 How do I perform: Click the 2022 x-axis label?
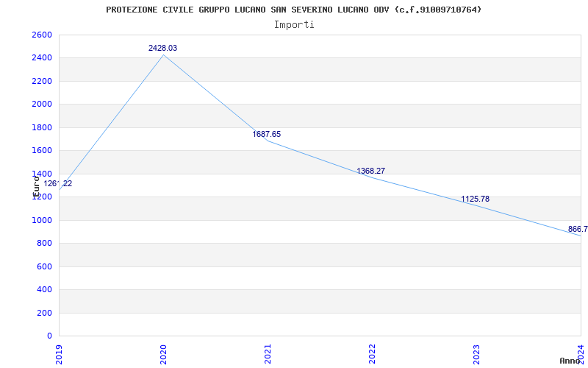tap(372, 354)
